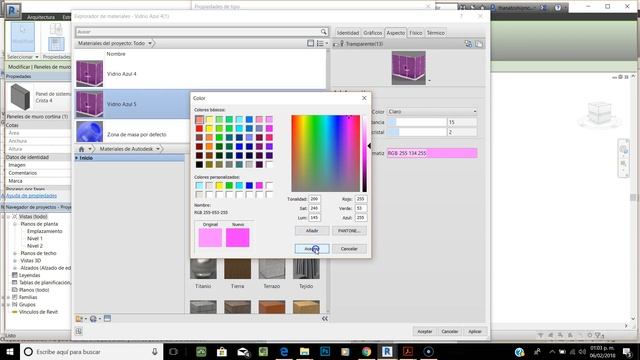Click the library home icon
The height and width of the screenshot is (360, 640).
point(82,149)
